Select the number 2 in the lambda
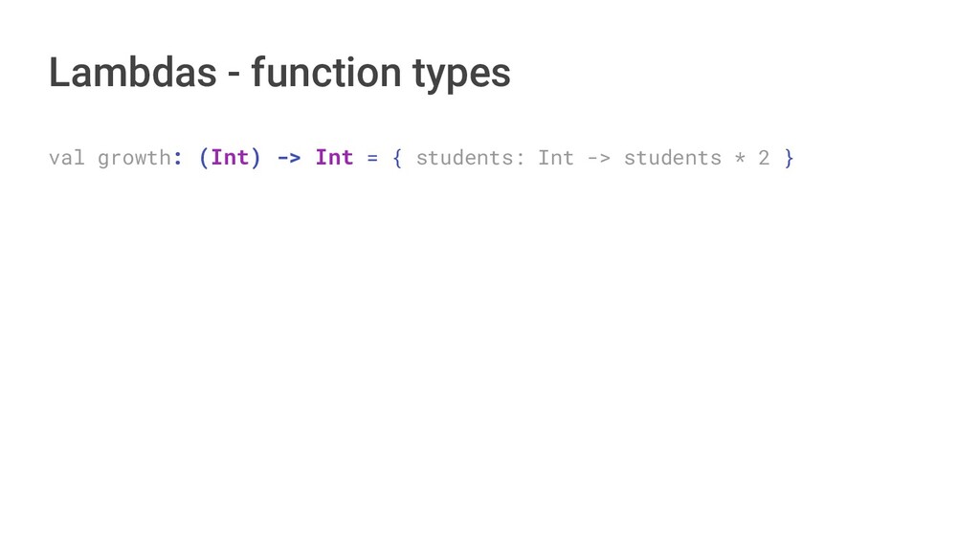Viewport: 980px width, 551px height. coord(764,157)
